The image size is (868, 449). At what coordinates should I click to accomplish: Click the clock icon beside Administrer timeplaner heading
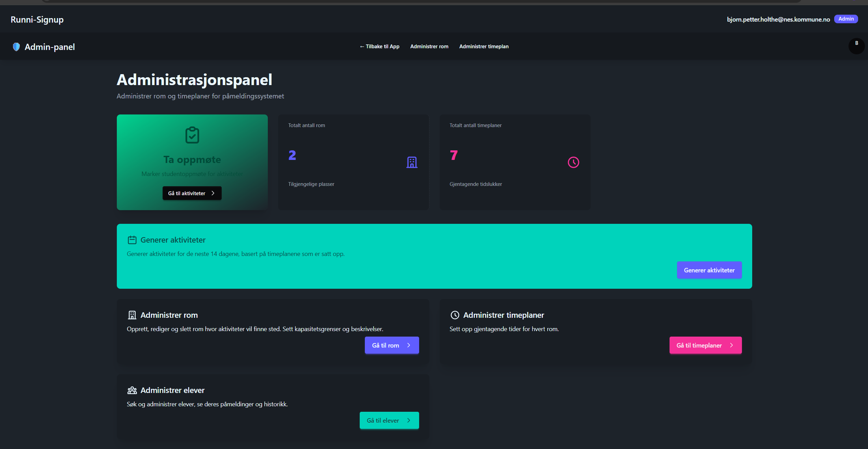tap(454, 315)
